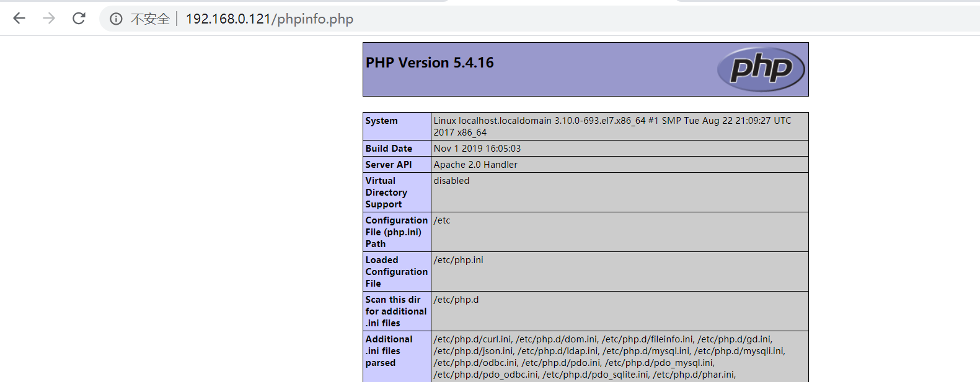Image resolution: width=980 pixels, height=382 pixels.
Task: Select the /etc/php.d/ldap.ini entry
Action: 558,351
